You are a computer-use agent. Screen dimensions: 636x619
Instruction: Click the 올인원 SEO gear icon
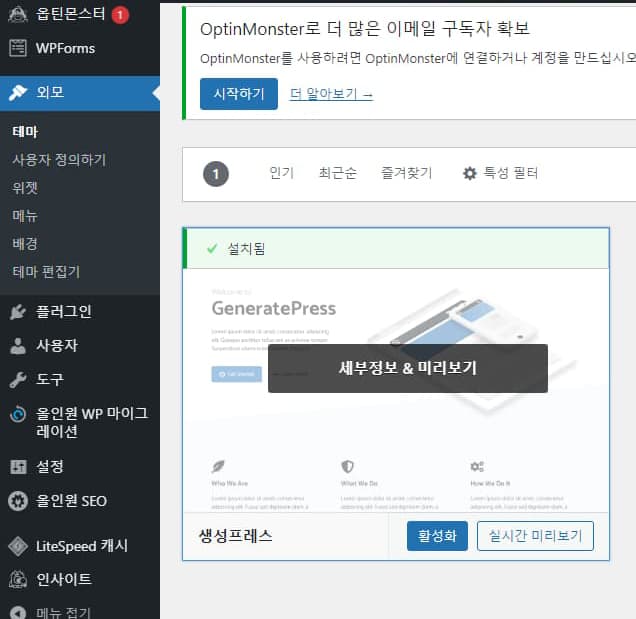(x=18, y=501)
